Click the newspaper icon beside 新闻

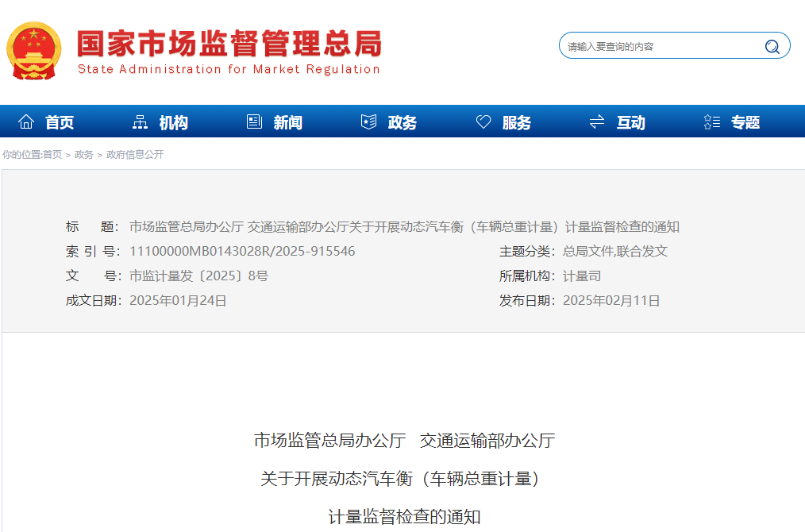(255, 121)
